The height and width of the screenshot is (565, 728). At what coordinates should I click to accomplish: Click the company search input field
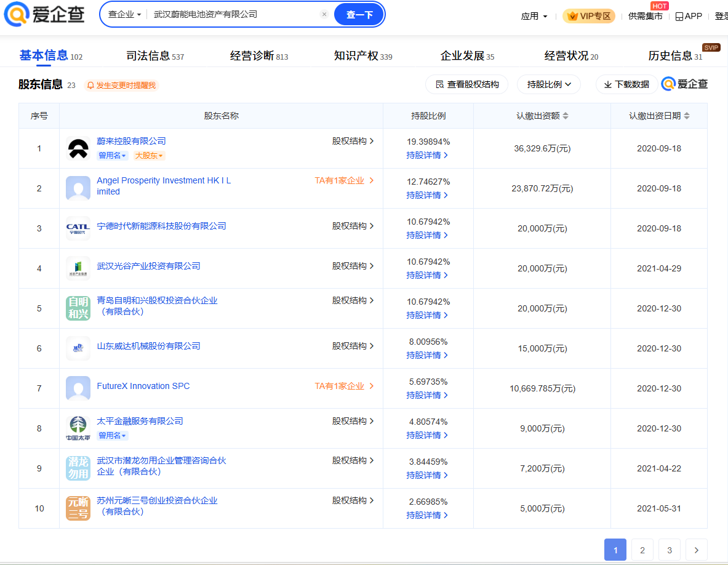(x=234, y=15)
